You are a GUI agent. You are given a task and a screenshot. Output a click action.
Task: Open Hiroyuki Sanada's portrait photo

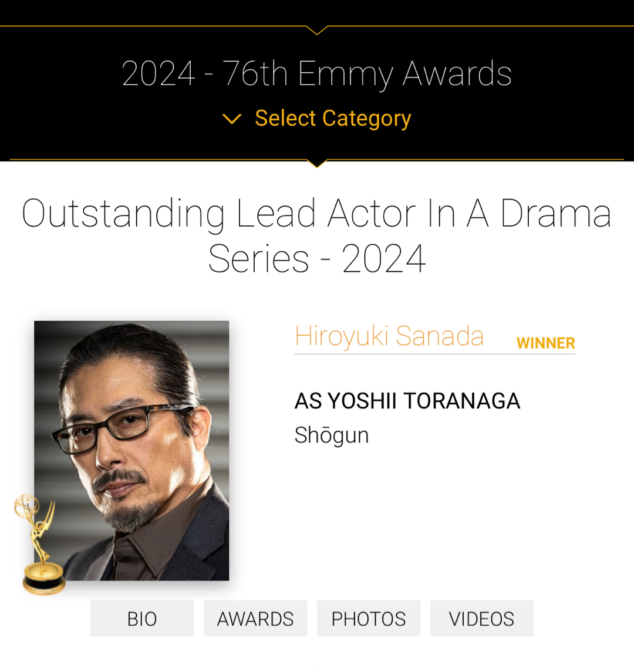131,450
